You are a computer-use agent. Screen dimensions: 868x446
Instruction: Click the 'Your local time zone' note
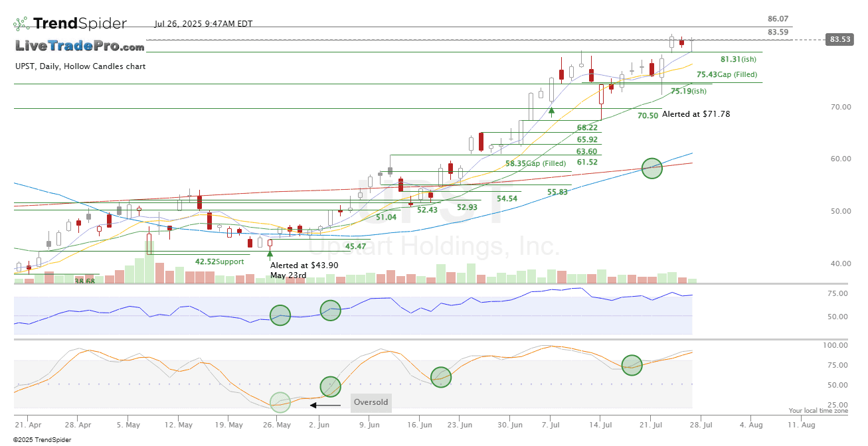(x=818, y=411)
